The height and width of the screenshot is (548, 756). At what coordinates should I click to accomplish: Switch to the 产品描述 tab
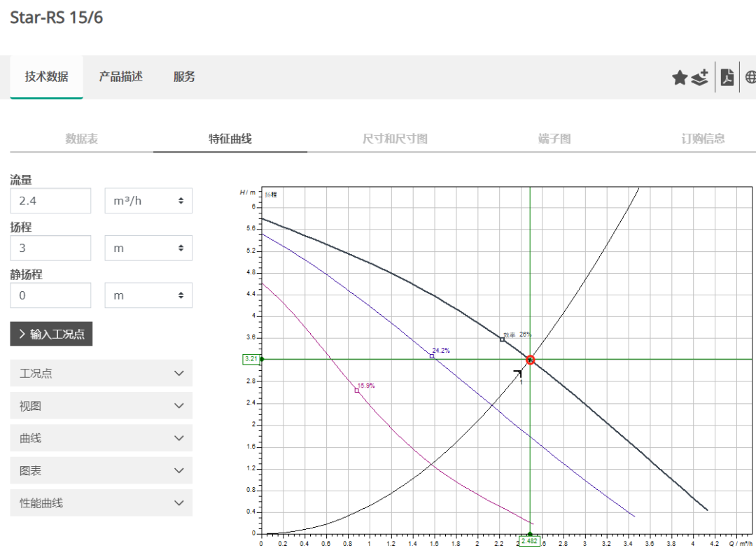pos(120,76)
